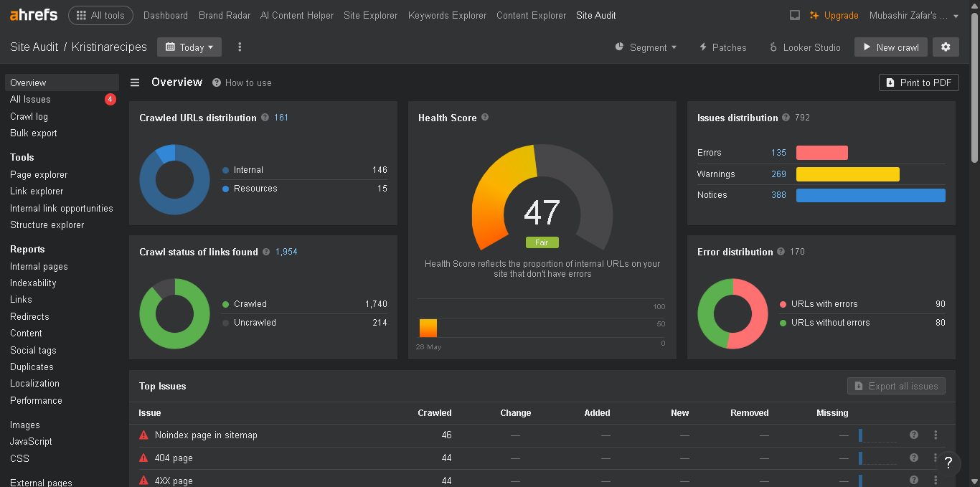
Task: Open the floating help question mark button
Action: (x=948, y=463)
